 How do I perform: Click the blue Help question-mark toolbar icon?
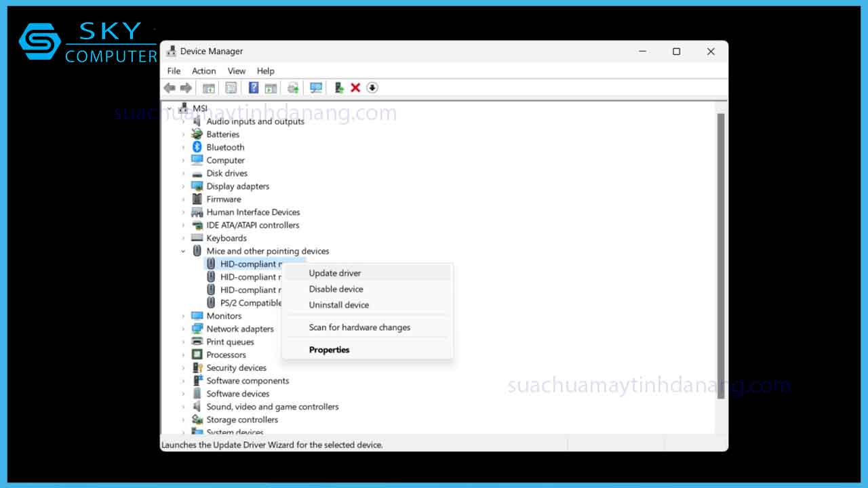point(254,88)
